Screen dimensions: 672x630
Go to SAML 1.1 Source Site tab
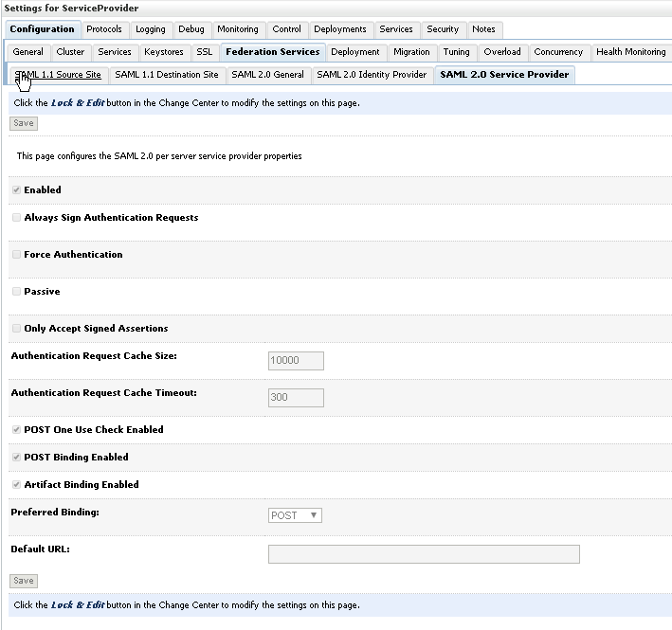click(58, 74)
